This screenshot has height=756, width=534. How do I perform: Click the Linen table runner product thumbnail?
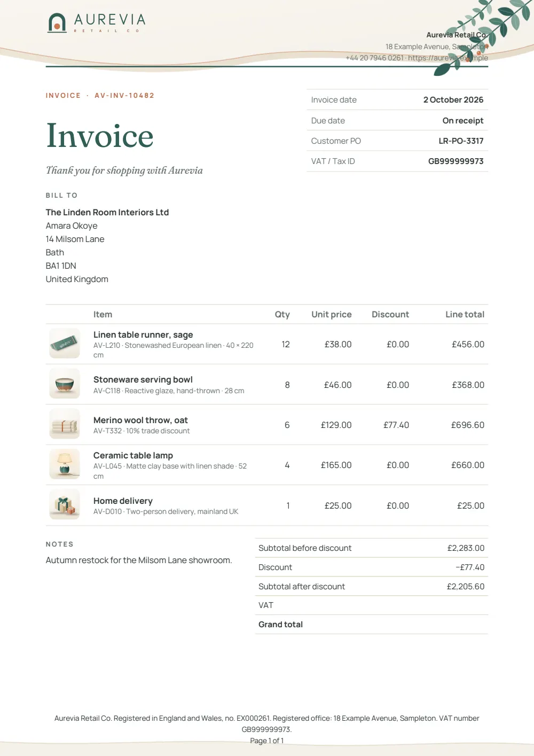(65, 344)
